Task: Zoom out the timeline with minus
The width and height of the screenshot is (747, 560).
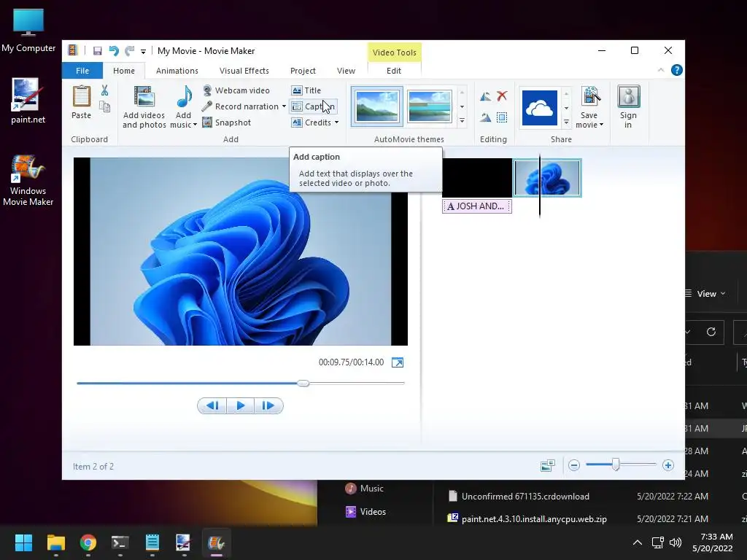Action: (x=574, y=465)
